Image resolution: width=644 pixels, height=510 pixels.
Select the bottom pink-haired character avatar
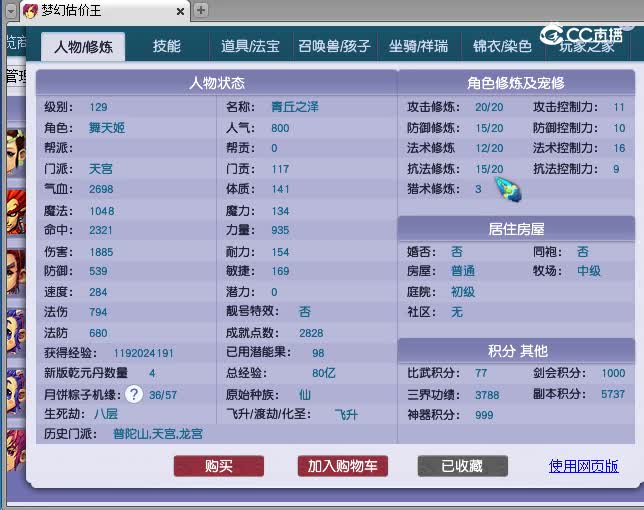pyautogui.click(x=16, y=450)
